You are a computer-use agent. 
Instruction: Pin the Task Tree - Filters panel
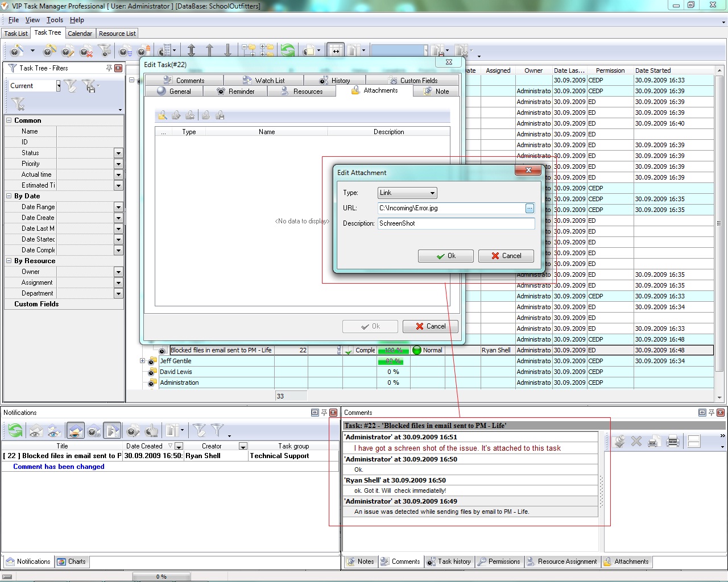[x=109, y=68]
